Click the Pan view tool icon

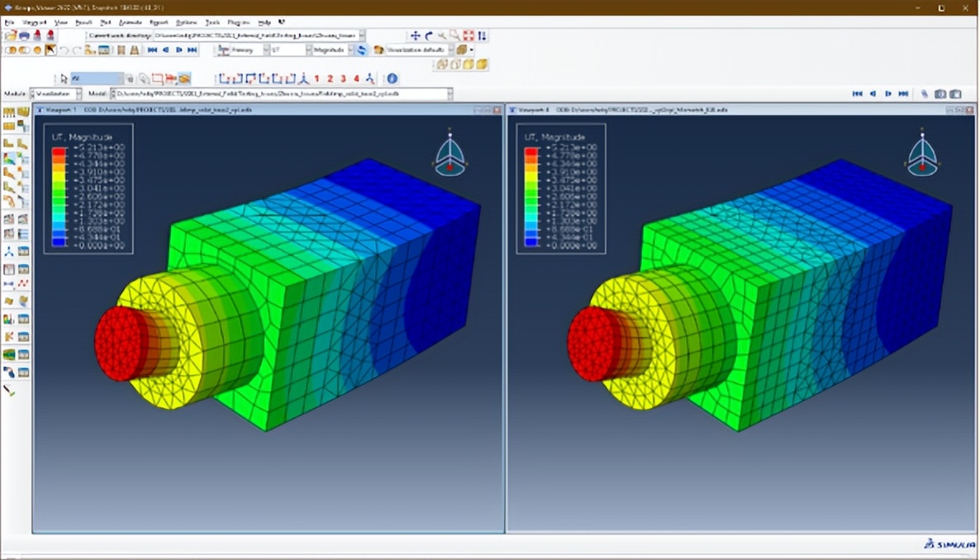point(415,36)
